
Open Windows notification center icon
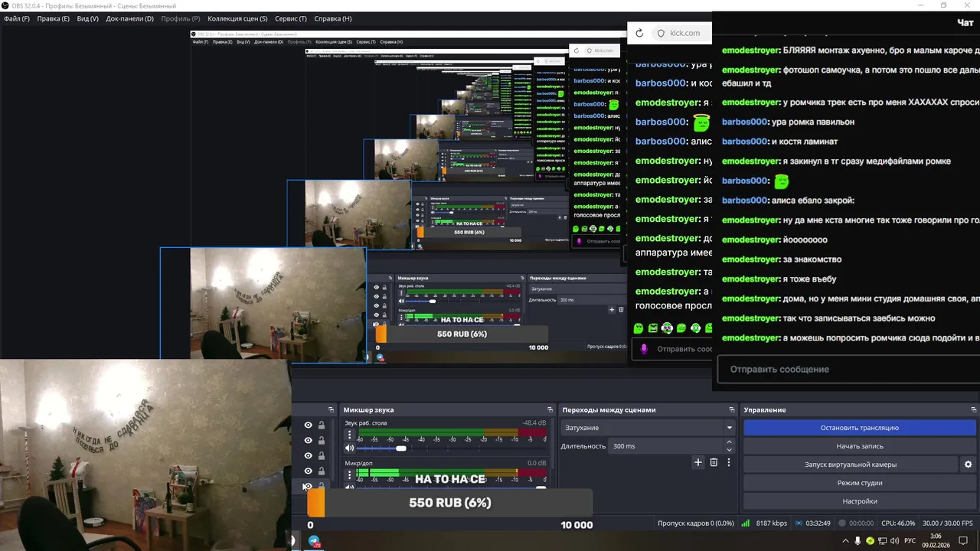(x=963, y=540)
